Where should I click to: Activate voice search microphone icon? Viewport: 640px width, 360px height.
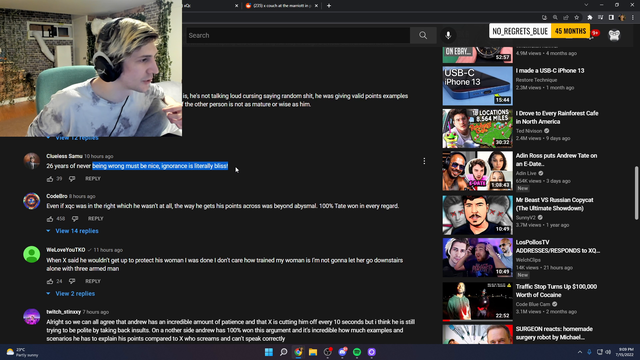pos(448,36)
